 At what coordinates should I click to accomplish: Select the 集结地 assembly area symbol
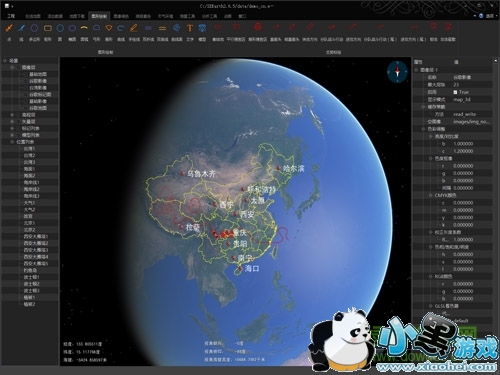coord(218,32)
